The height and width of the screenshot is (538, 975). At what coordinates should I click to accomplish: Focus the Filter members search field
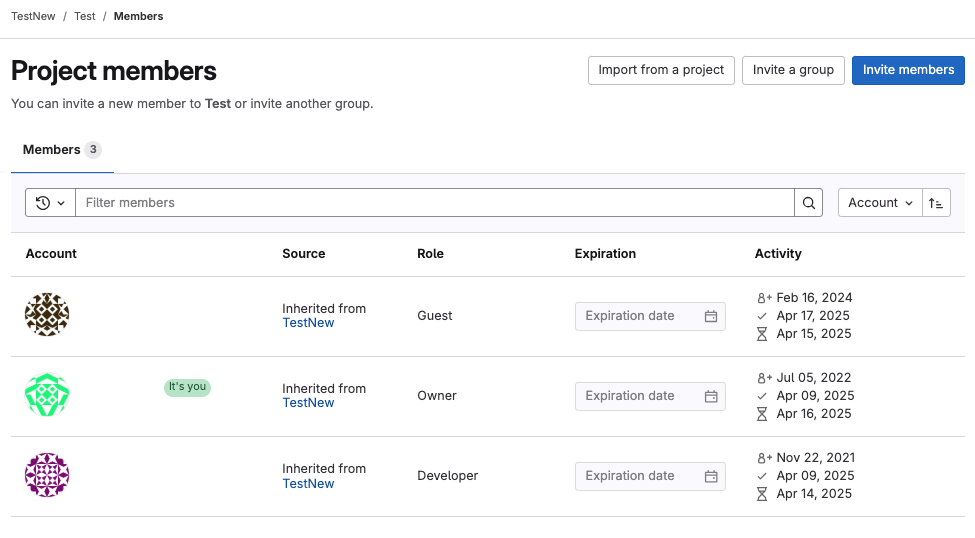click(434, 203)
